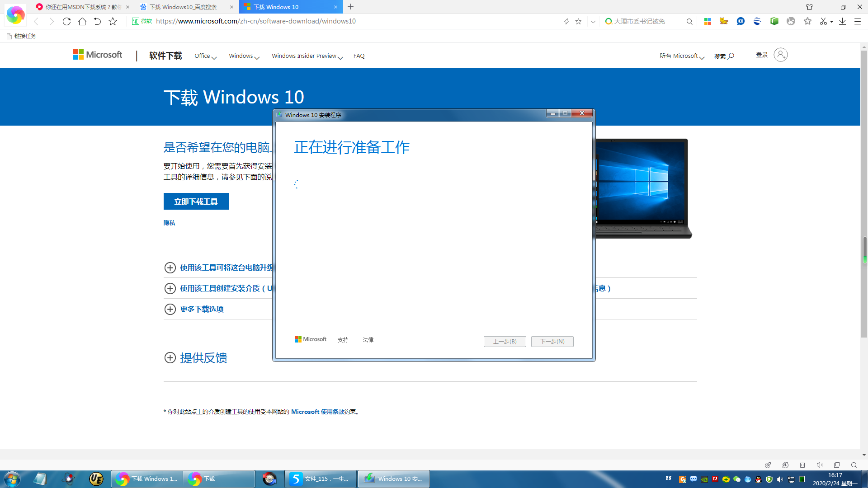Open the browser downloads arrow icon
868x488 pixels.
pos(842,21)
